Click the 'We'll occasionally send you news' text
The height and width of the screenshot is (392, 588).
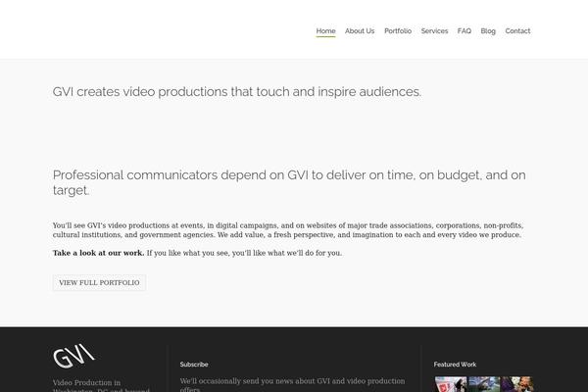click(292, 384)
